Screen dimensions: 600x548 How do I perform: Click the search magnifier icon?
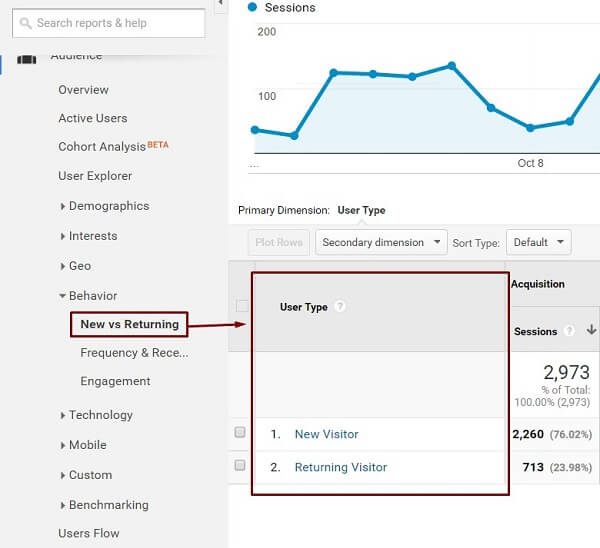23,23
